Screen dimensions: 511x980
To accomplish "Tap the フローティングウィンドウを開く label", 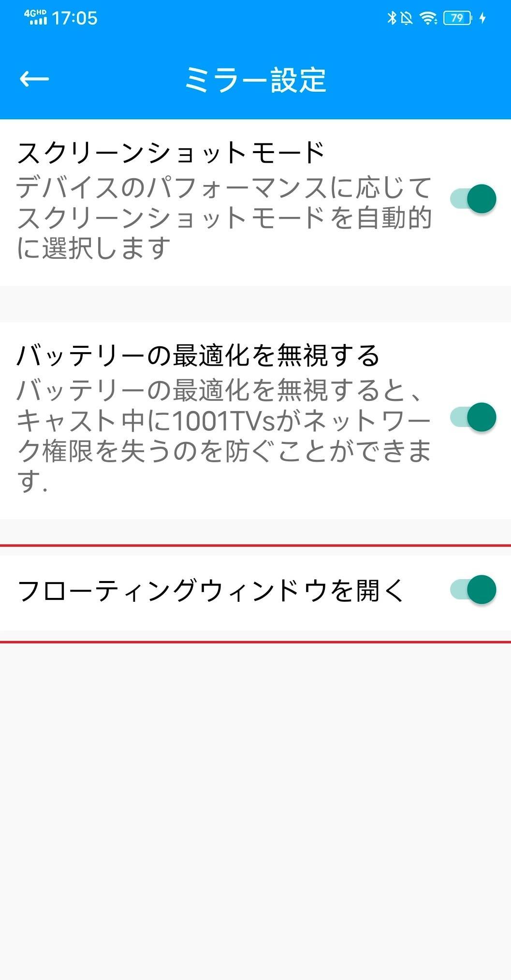I will [x=211, y=590].
